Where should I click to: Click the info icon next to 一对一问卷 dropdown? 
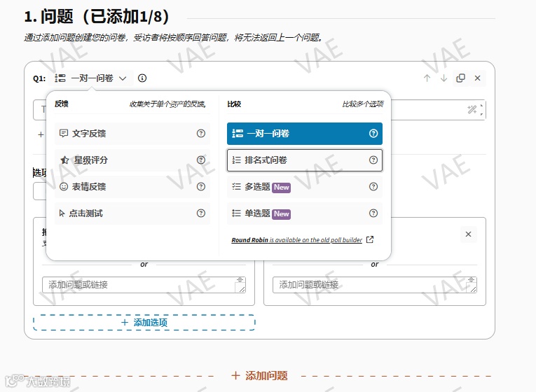(142, 78)
